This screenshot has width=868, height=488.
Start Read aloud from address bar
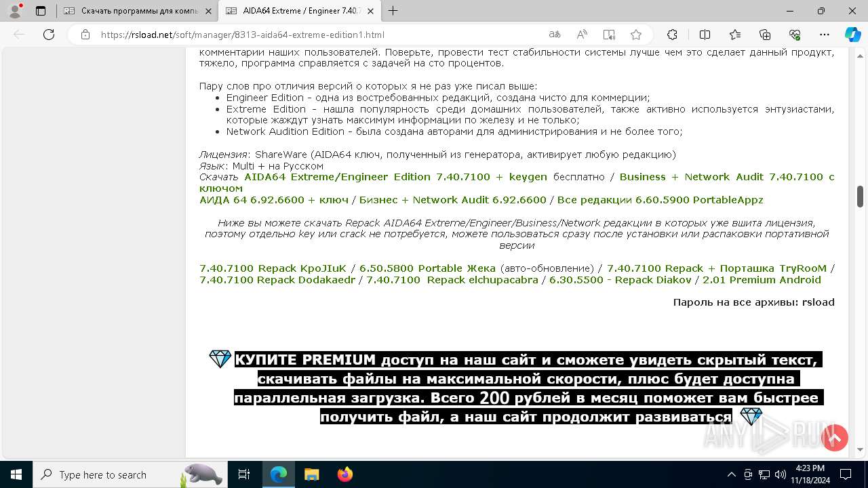pos(582,35)
